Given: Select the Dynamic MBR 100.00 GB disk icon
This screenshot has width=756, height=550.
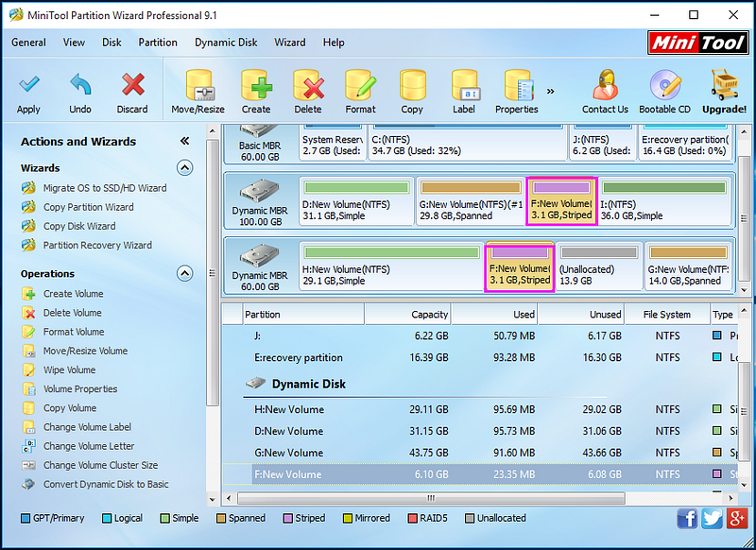Looking at the screenshot, I should (x=260, y=191).
